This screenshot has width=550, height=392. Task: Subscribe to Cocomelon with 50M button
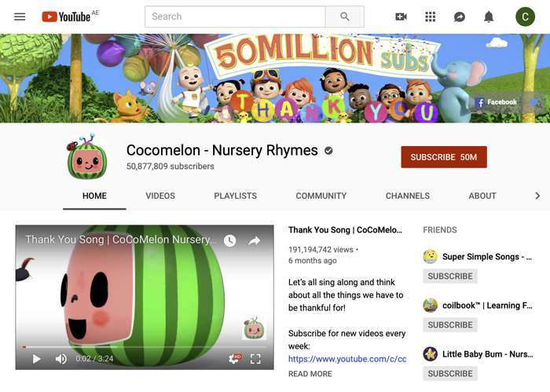click(444, 157)
